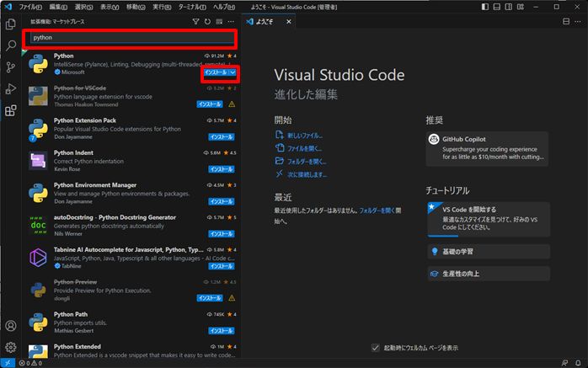The width and height of the screenshot is (588, 368).
Task: Open the Extensions view icon
Action: [10, 110]
